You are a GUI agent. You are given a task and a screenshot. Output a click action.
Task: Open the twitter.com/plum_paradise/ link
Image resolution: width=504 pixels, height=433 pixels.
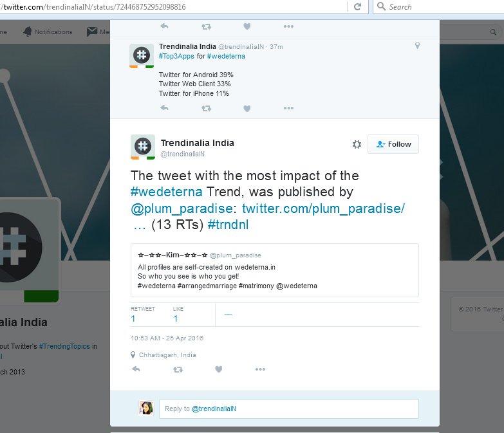pos(323,209)
